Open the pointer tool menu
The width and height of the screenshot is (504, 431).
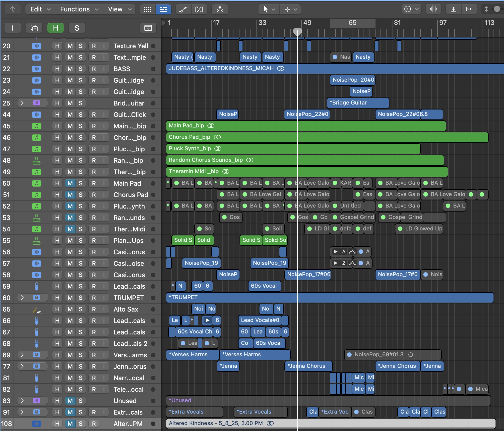[269, 9]
